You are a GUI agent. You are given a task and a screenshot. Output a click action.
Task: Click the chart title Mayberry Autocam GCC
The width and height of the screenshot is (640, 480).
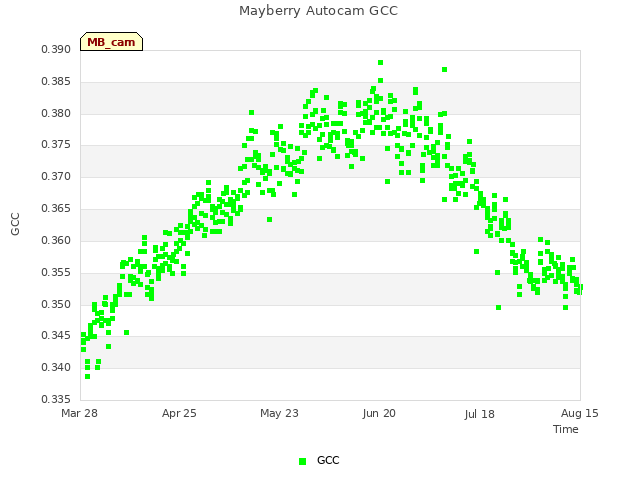(x=318, y=11)
